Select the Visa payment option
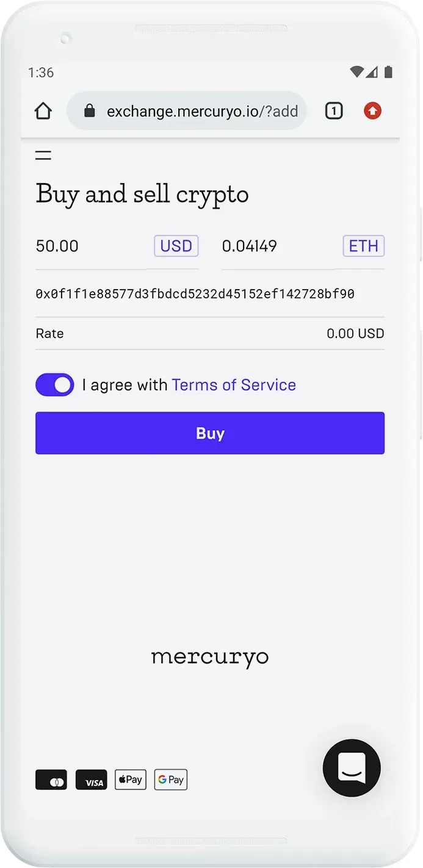 tap(91, 780)
